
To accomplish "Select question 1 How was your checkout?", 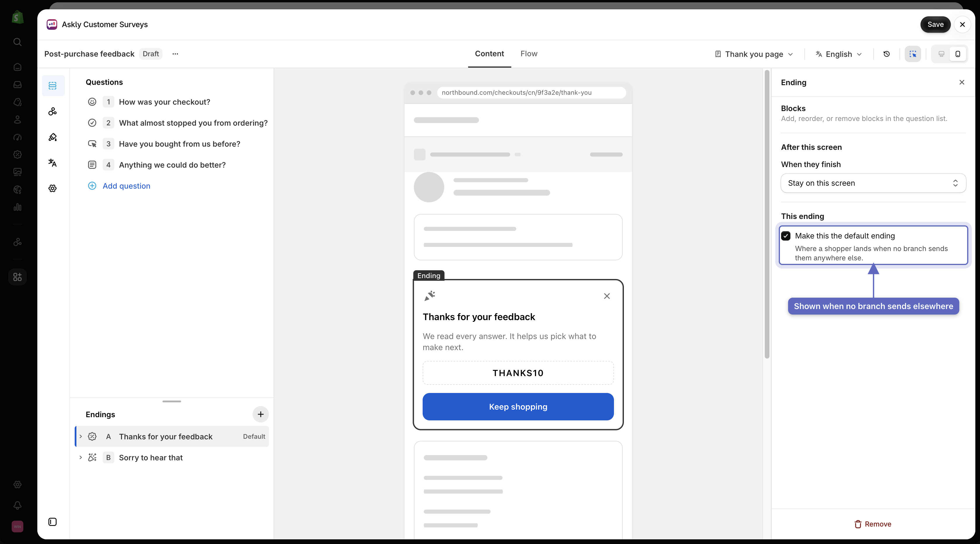I will click(x=172, y=102).
